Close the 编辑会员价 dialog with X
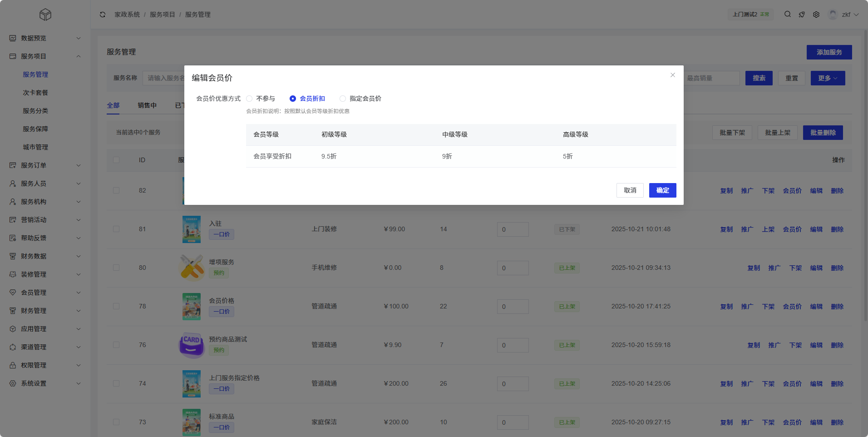Image resolution: width=868 pixels, height=437 pixels. (673, 75)
